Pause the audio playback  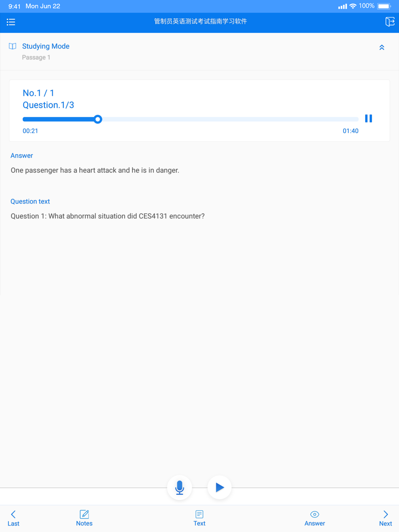369,118
